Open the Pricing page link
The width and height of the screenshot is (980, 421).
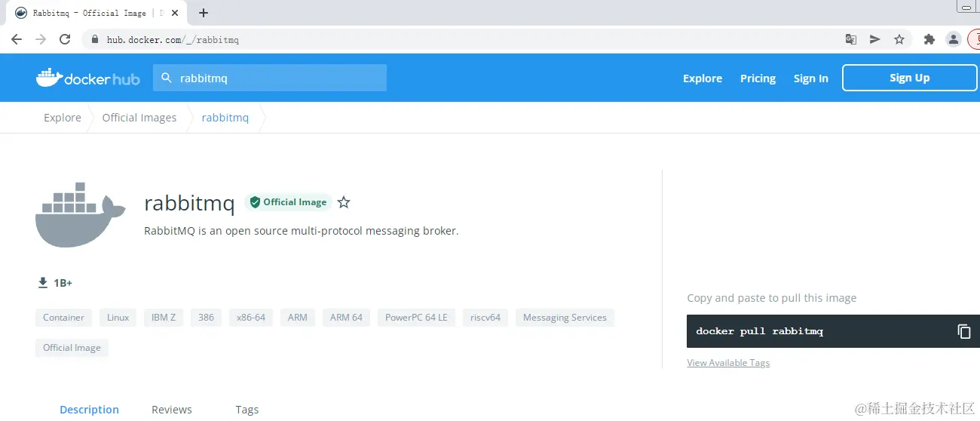click(758, 78)
